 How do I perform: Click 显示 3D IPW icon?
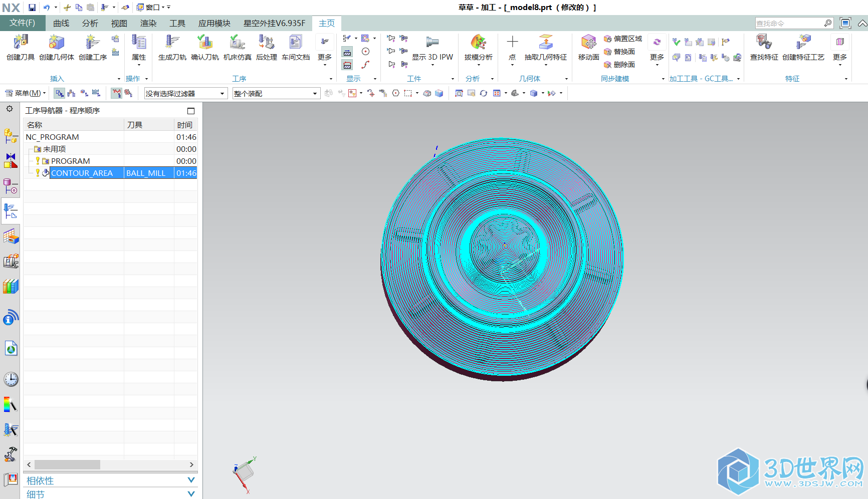tap(432, 48)
